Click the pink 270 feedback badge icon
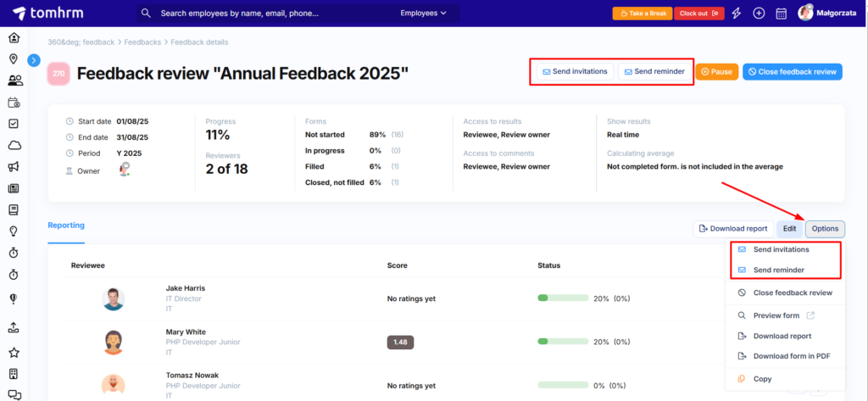 pyautogui.click(x=58, y=74)
